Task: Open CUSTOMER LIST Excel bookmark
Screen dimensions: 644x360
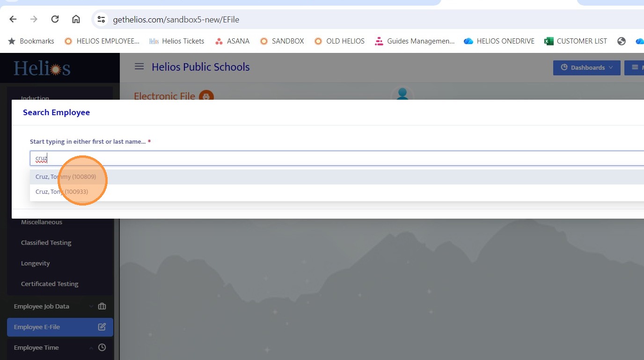Action: tap(576, 41)
